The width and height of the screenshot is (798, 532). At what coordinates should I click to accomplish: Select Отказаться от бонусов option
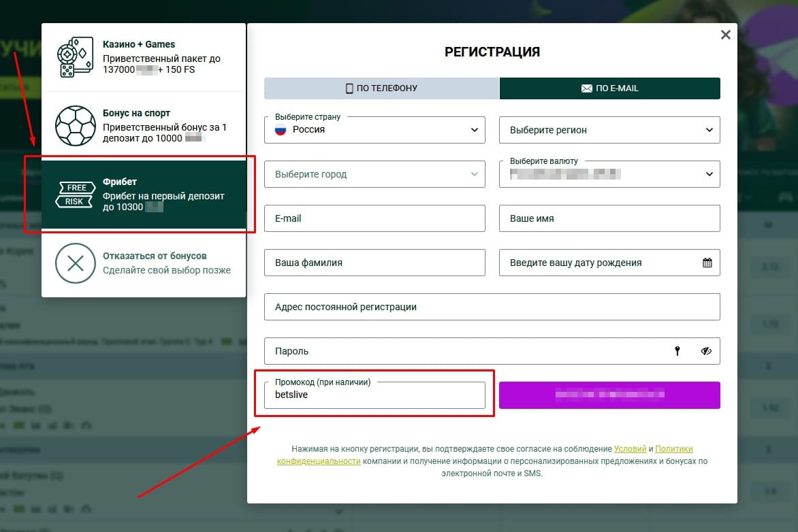[144, 263]
